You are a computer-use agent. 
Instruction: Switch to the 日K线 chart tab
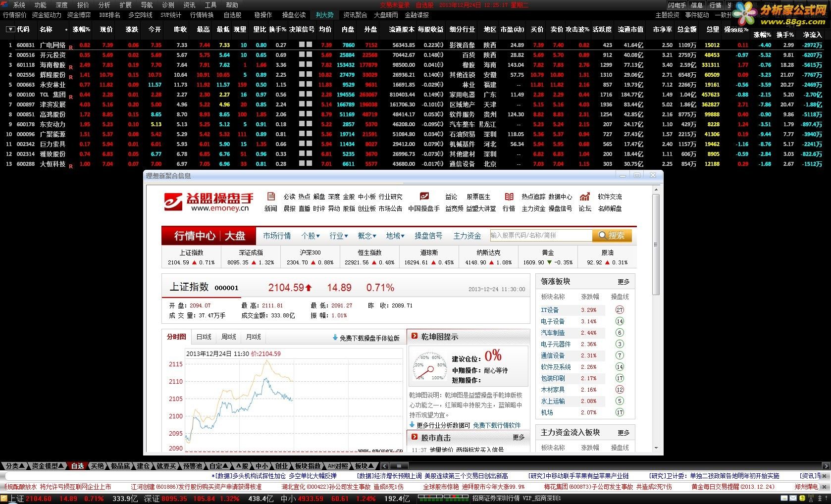[x=204, y=337]
